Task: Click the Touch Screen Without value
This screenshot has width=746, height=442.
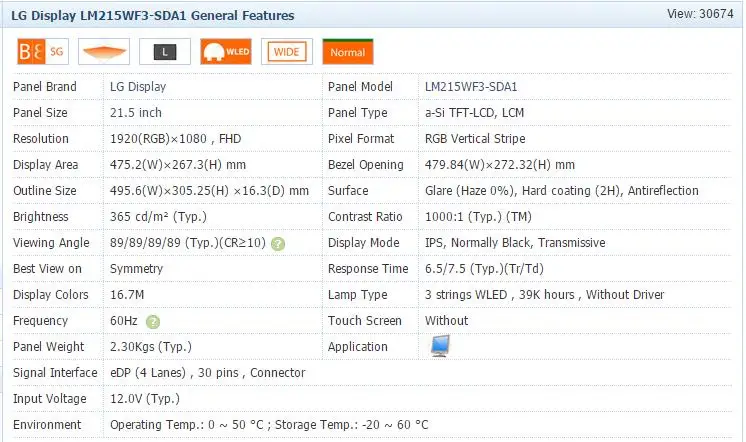Action: (446, 321)
